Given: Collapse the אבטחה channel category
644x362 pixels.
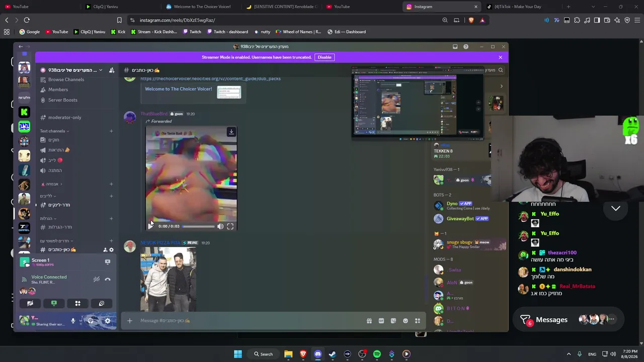Looking at the screenshot, I should 52,184.
